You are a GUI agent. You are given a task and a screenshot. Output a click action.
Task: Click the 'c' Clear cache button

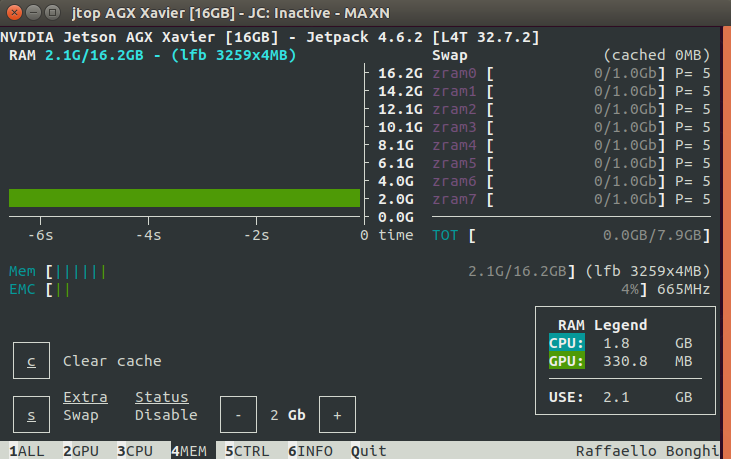(x=31, y=361)
